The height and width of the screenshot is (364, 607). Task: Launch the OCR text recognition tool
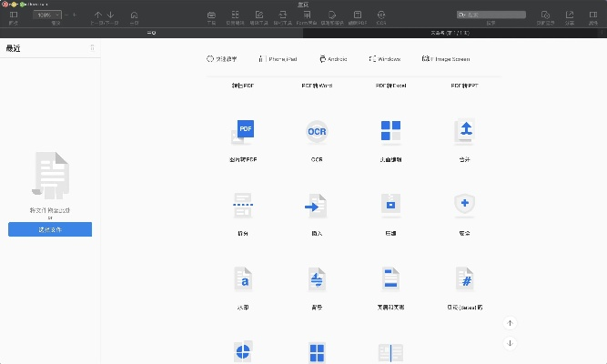(317, 133)
